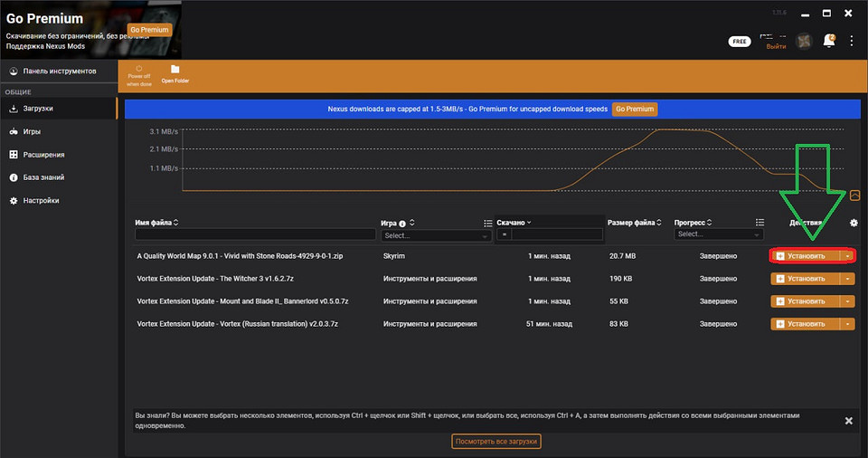The width and height of the screenshot is (868, 458).
Task: Click Посмотреть все загрузки button
Action: 495,442
